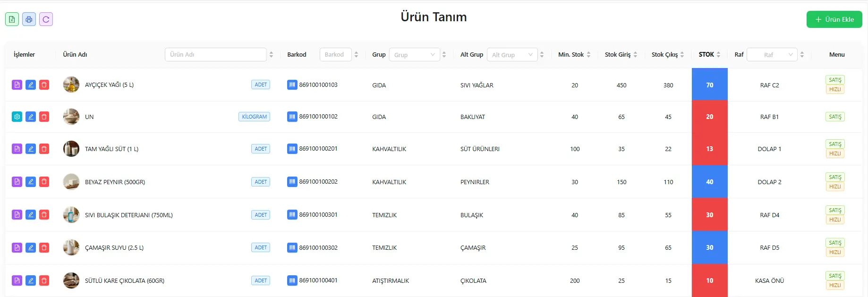Delete BEYAZ PEYNİR (500GR) product
The image size is (868, 297).
[x=44, y=182]
